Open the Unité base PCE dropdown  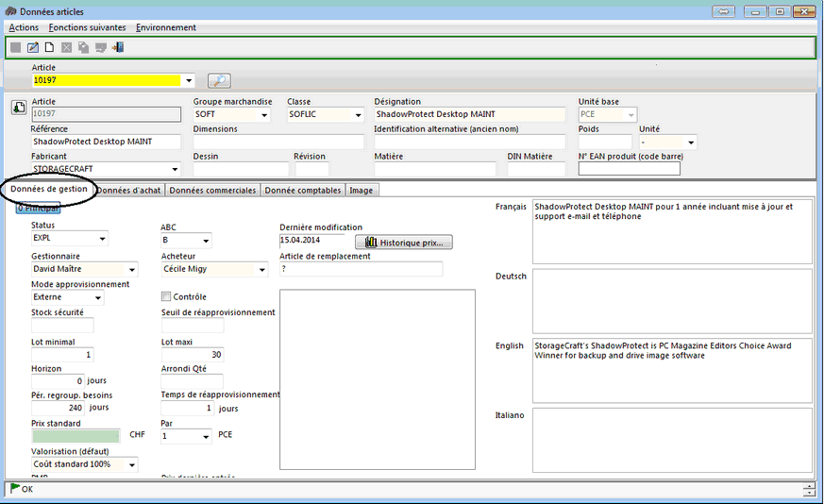[x=631, y=114]
